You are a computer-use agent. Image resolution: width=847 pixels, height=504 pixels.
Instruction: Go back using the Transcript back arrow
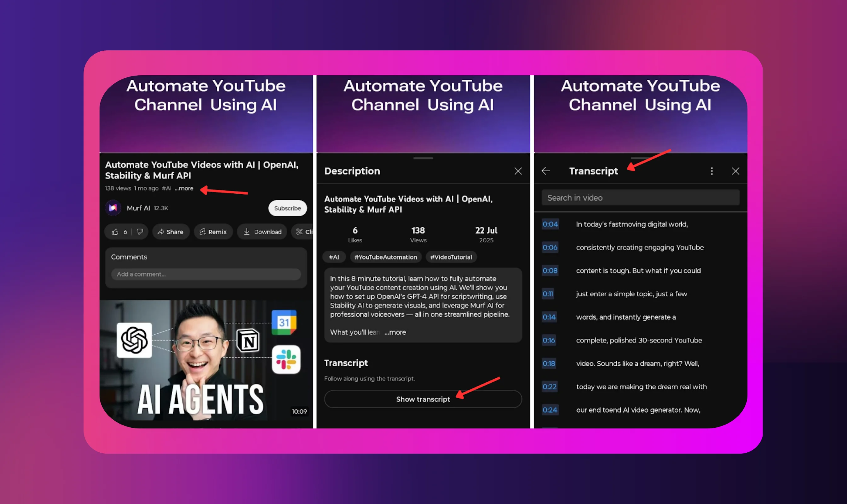click(x=546, y=171)
